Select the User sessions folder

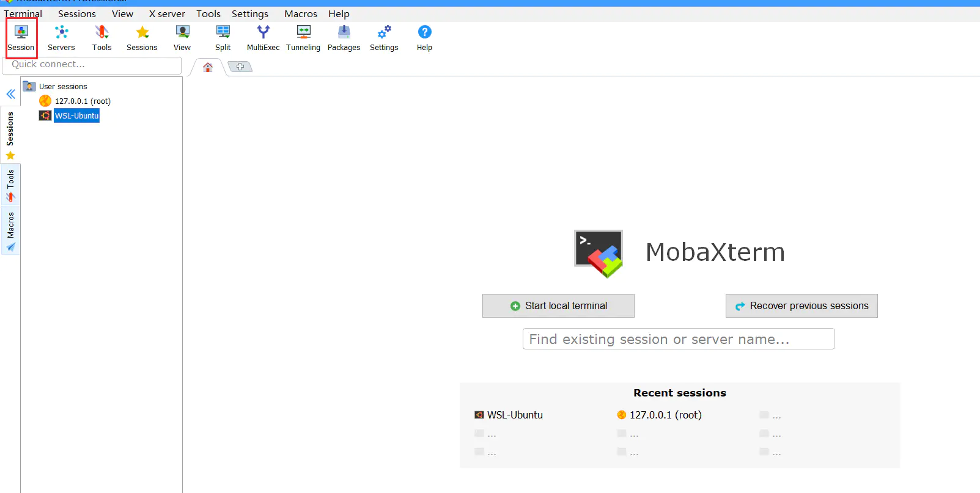[x=63, y=86]
